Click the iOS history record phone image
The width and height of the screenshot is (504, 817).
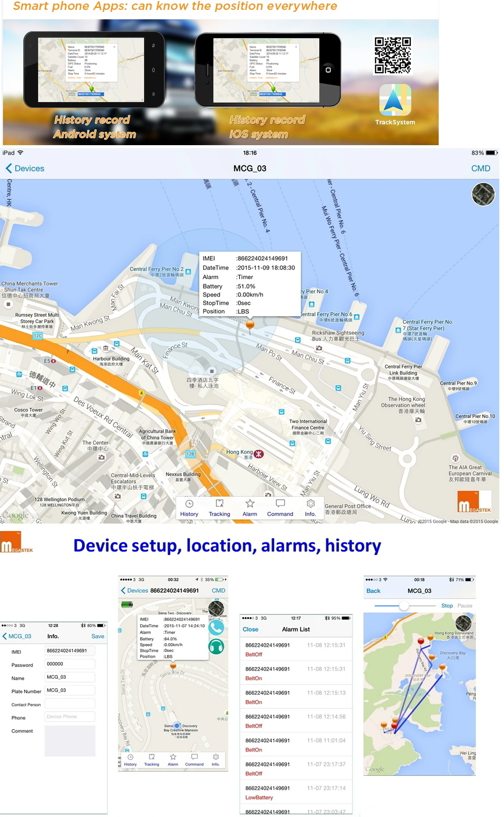[x=268, y=69]
